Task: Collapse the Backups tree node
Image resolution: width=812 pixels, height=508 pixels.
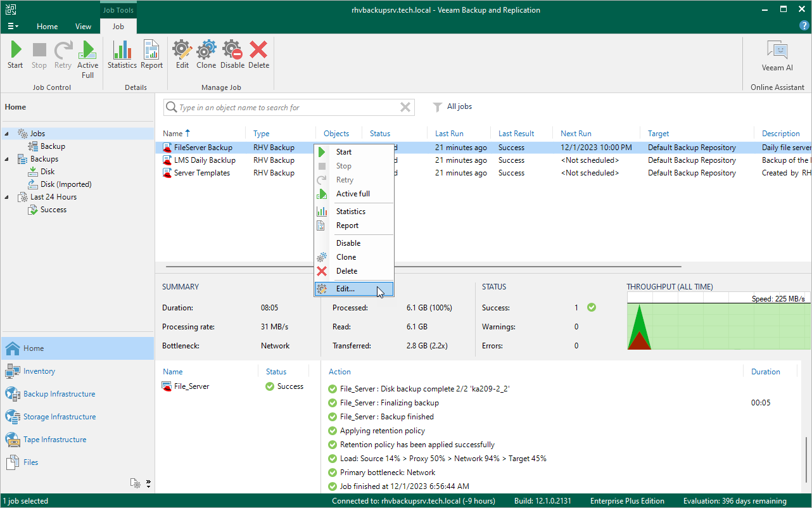Action: click(7, 159)
